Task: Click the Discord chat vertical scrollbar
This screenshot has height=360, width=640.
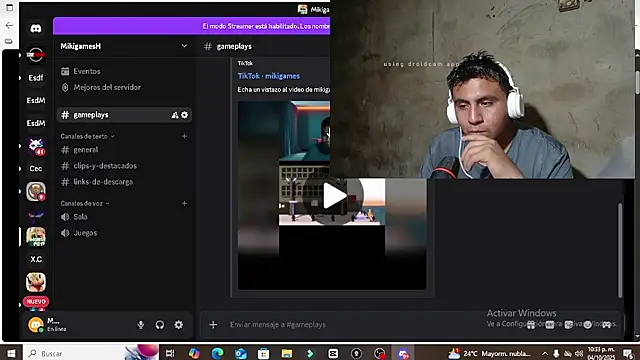Action: point(620,250)
